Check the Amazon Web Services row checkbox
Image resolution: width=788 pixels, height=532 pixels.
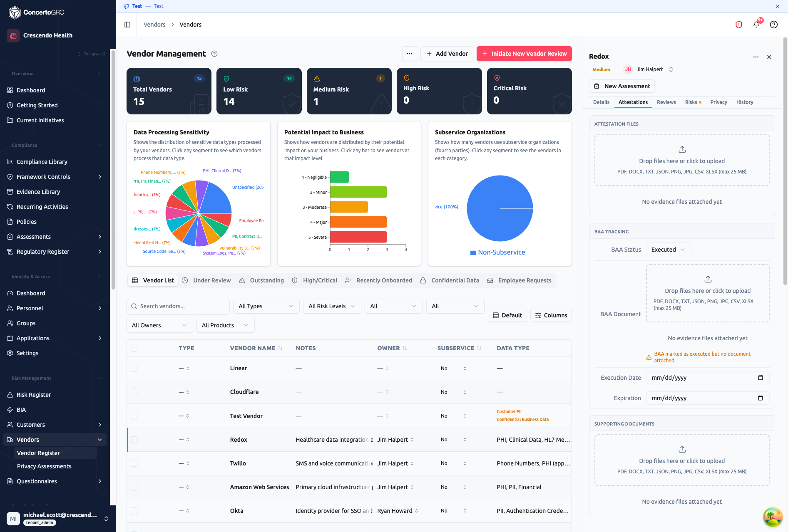tap(134, 487)
